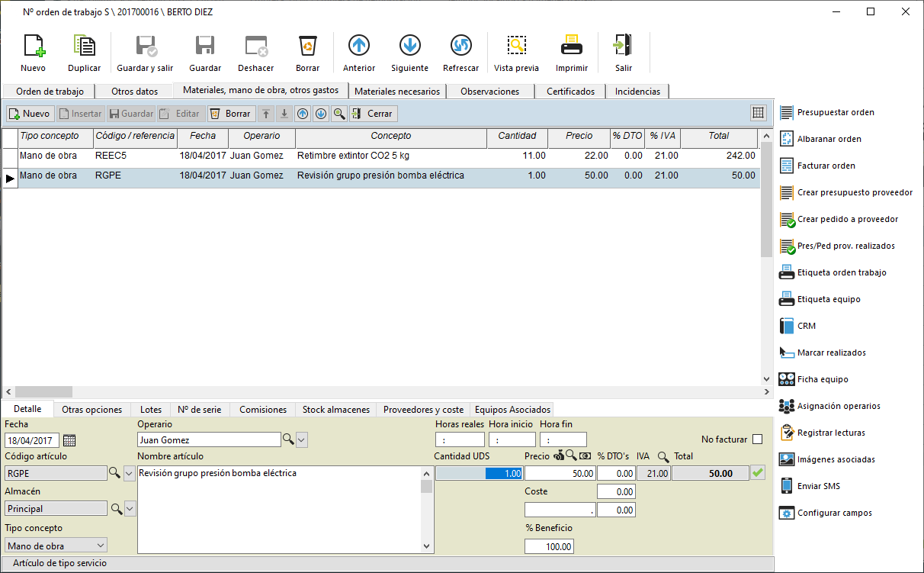This screenshot has width=924, height=573.
Task: Click Albaranar orden
Action: point(820,139)
